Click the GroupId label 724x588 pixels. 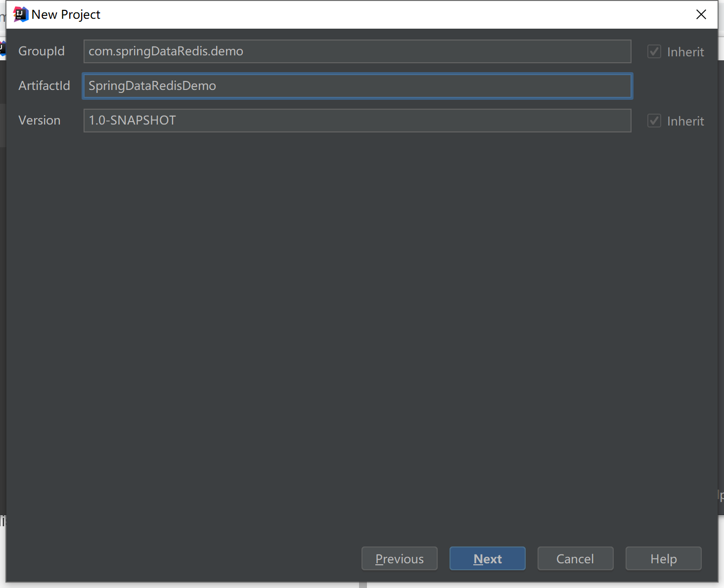point(42,51)
